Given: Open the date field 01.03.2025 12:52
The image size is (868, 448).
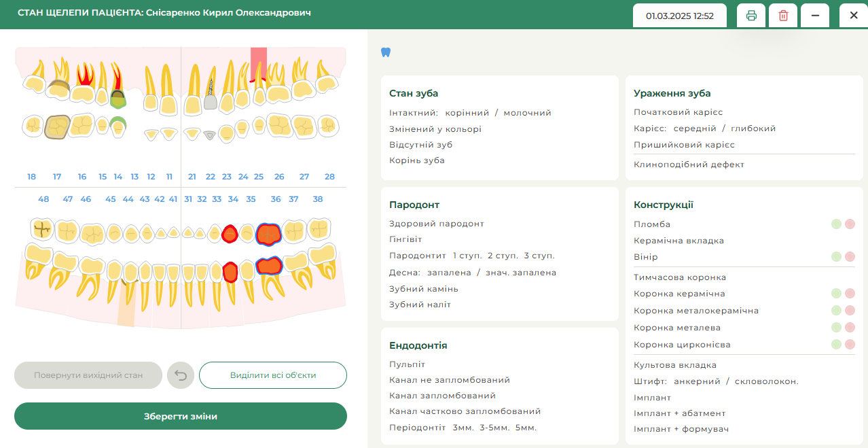Looking at the screenshot, I should point(679,16).
